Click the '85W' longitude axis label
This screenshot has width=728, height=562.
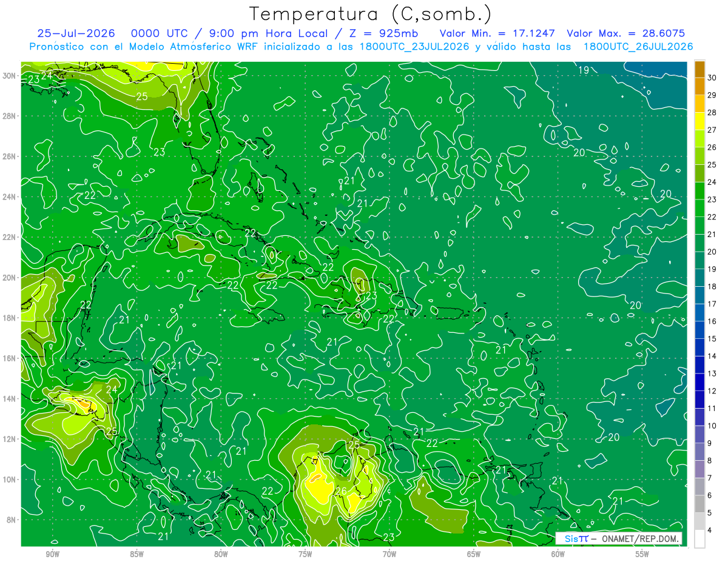click(136, 554)
